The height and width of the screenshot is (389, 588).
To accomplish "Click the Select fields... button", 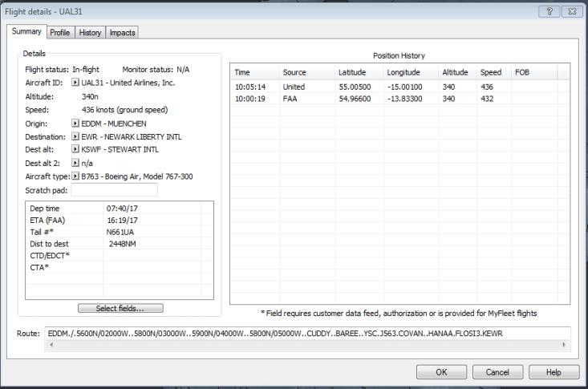I will pos(120,308).
